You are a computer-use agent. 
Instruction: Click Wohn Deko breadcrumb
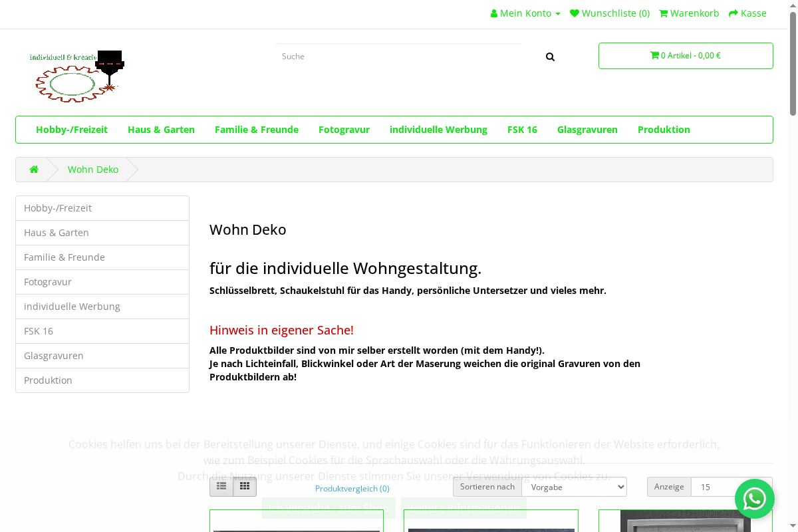click(x=93, y=170)
